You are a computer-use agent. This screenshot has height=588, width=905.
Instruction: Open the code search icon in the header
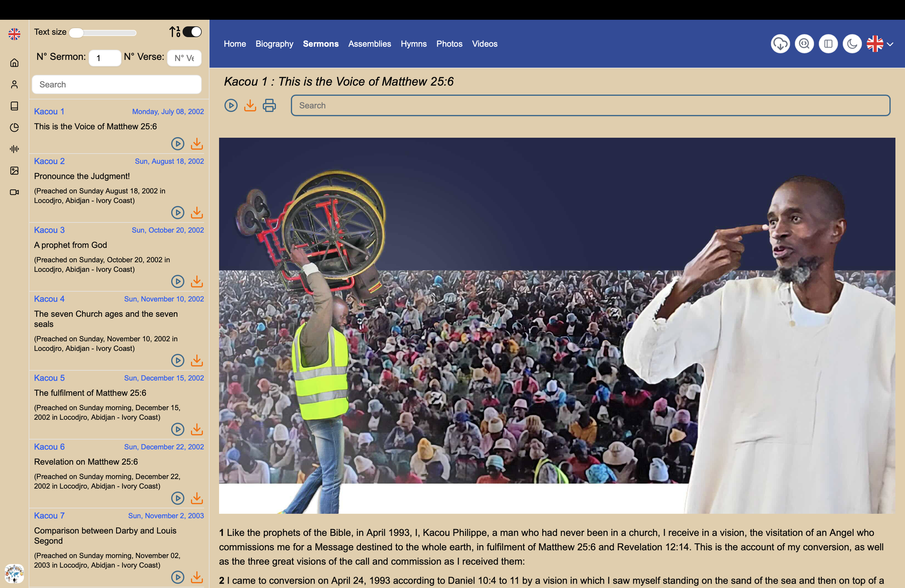point(804,44)
